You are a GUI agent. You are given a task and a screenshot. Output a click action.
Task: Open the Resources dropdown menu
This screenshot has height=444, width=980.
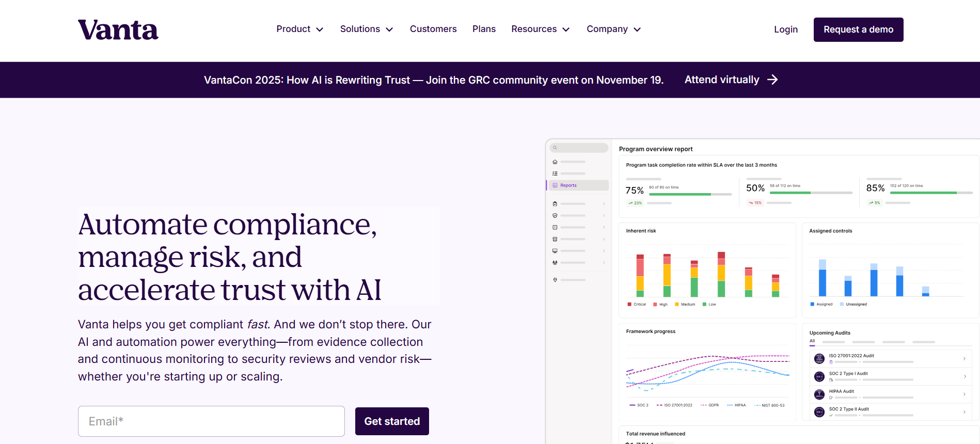(x=541, y=29)
